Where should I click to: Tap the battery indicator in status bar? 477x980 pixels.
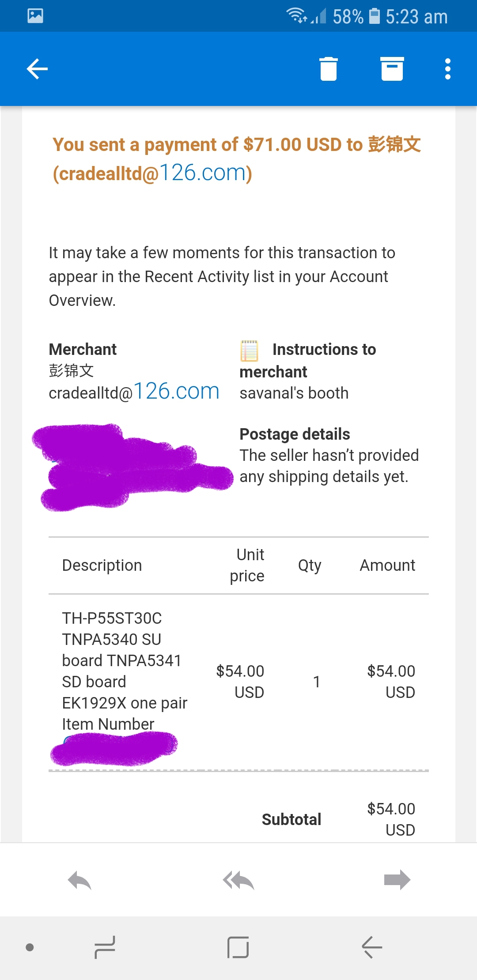coord(374,16)
